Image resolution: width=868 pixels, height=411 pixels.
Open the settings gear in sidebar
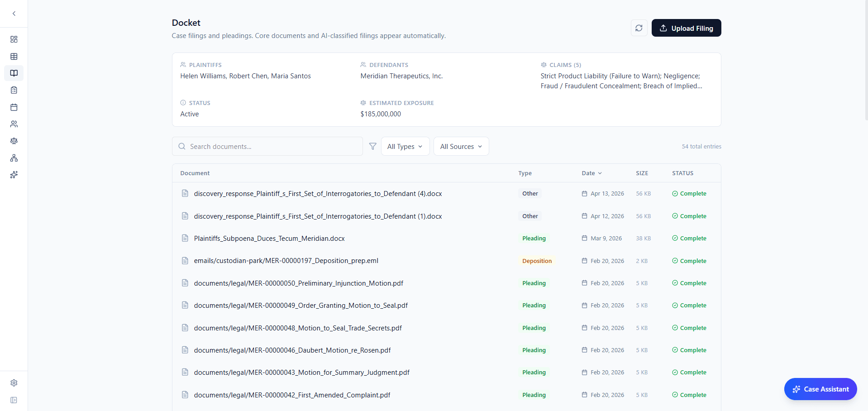(14, 383)
